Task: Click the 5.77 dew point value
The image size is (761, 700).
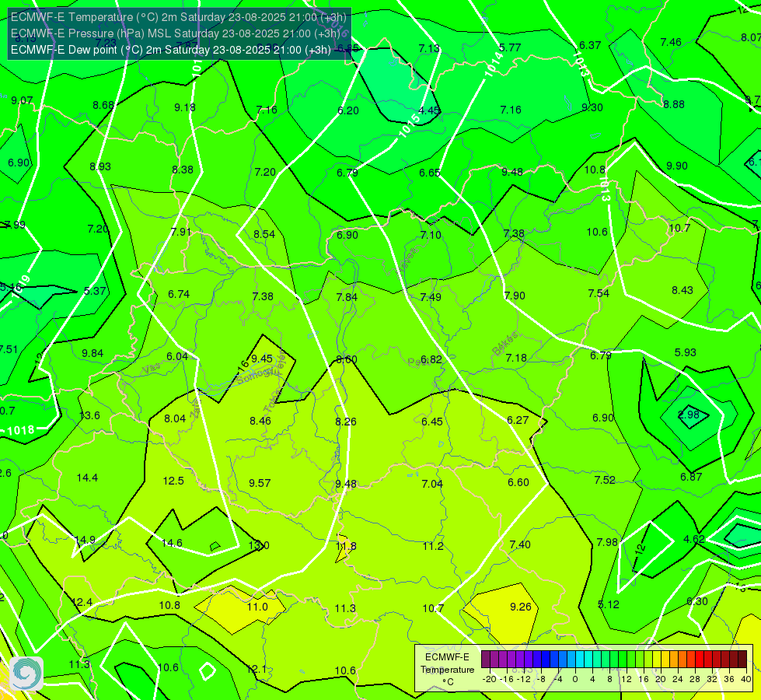Action: [x=510, y=47]
